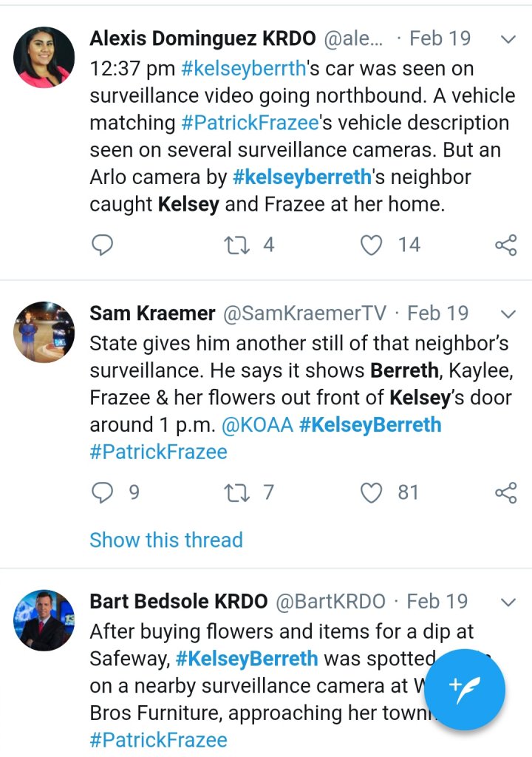Tap #PatrickFrazee hashtag in Sam Kraemer's tweet
The width and height of the screenshot is (532, 757).
point(158,452)
